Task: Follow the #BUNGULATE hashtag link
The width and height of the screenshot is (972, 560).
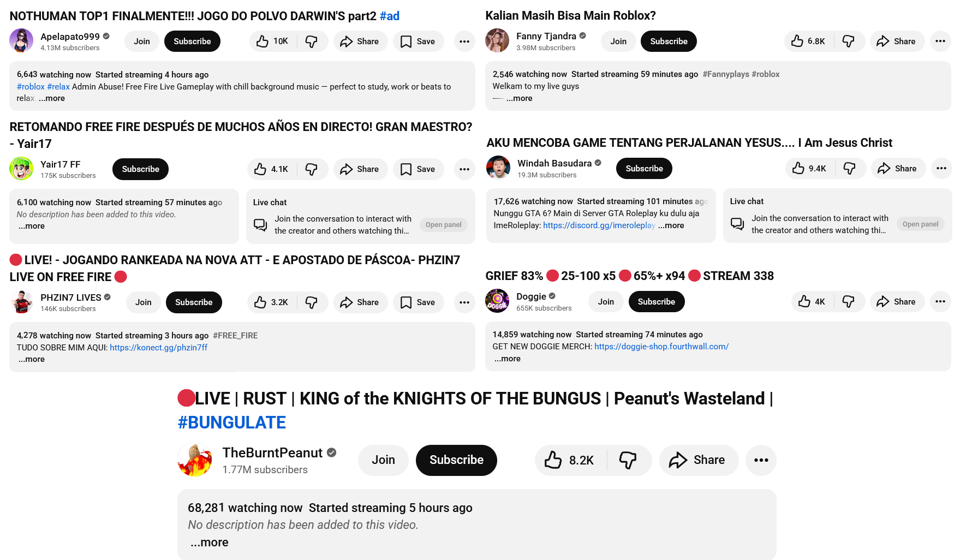Action: click(231, 422)
